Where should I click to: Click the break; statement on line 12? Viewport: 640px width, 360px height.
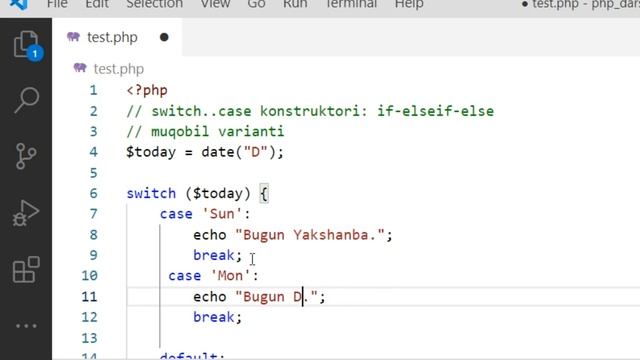coord(218,318)
